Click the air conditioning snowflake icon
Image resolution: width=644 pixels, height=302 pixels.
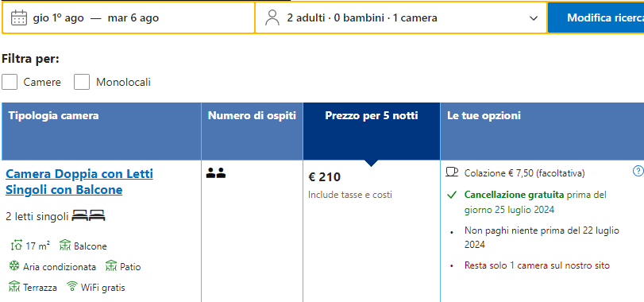(x=14, y=266)
